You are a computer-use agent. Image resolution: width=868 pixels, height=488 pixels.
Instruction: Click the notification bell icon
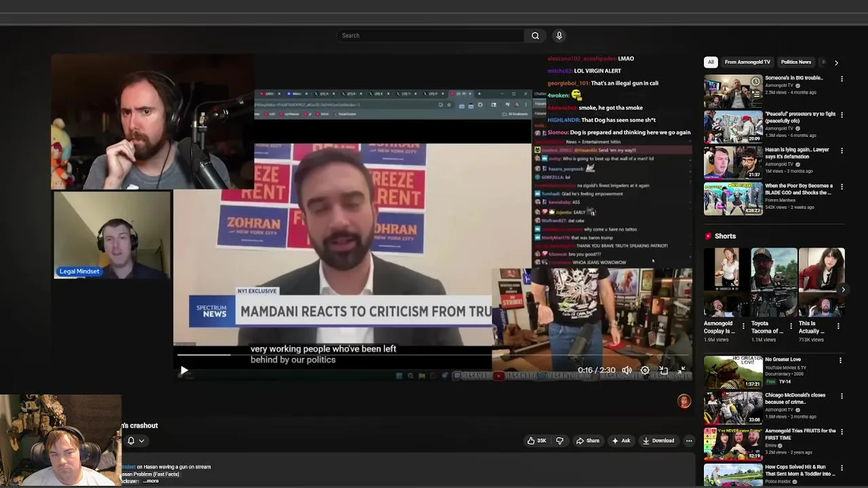131,441
